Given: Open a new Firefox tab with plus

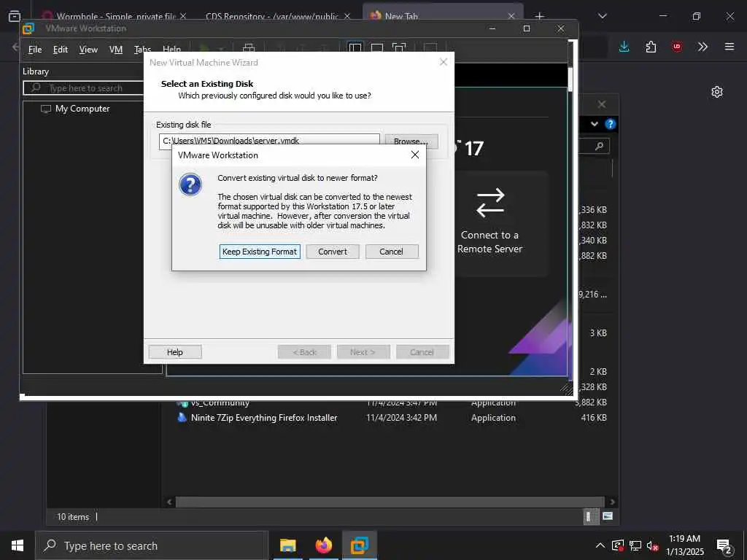Looking at the screenshot, I should coord(539,16).
